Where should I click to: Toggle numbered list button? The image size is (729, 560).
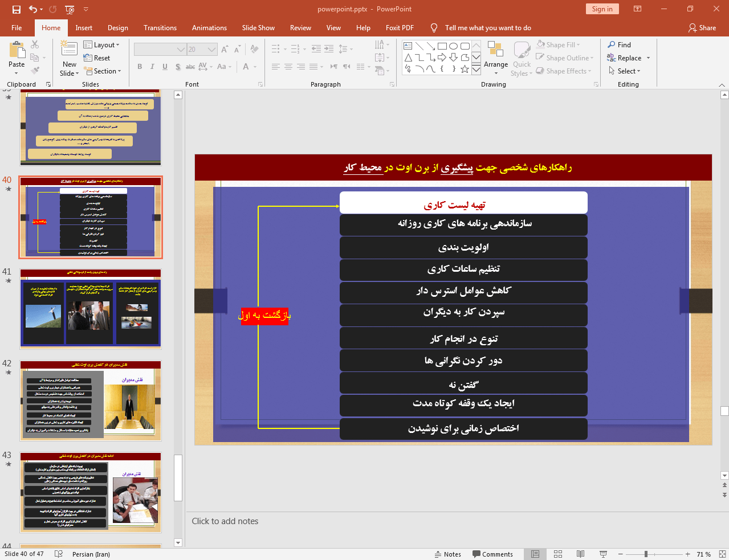tap(295, 49)
